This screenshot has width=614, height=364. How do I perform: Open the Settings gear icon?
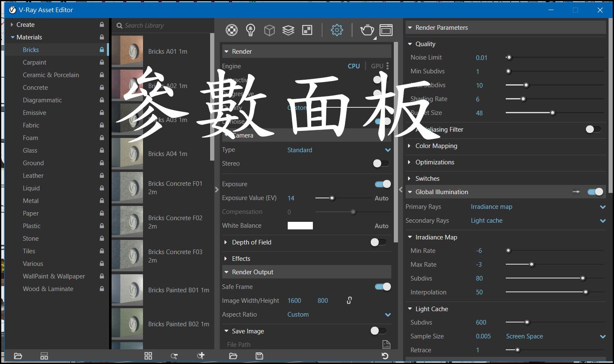(337, 30)
